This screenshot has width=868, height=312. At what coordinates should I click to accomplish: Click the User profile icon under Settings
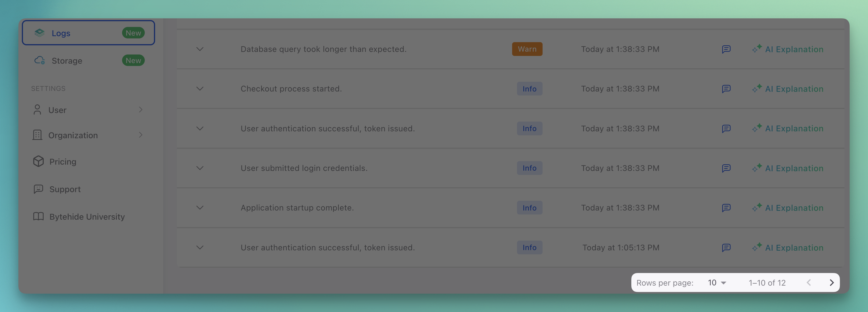(37, 110)
